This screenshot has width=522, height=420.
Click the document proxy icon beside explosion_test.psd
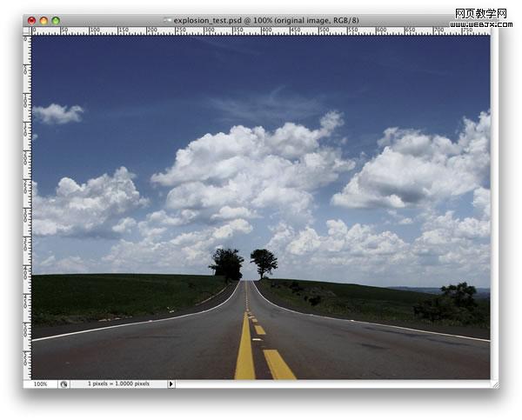pyautogui.click(x=167, y=20)
